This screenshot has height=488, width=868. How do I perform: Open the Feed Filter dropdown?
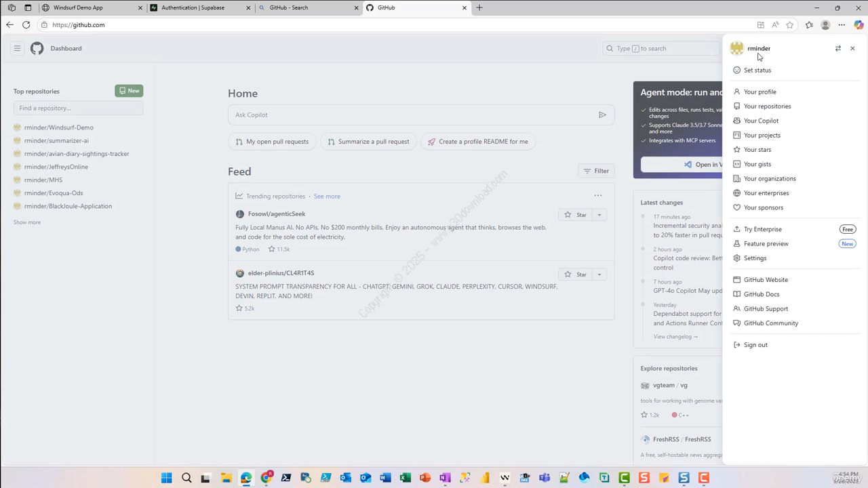click(x=596, y=171)
